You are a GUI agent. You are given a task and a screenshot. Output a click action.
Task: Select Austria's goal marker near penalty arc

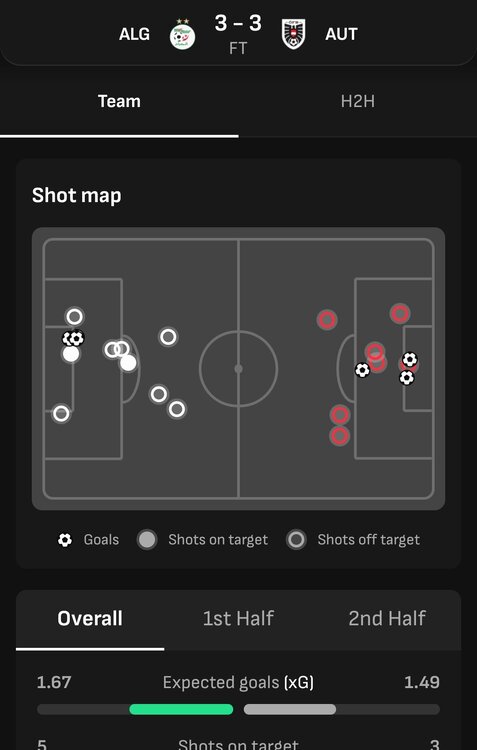coord(362,370)
